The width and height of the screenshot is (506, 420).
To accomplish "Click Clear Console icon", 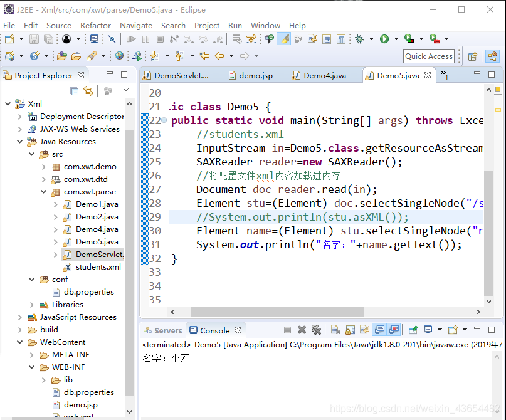I will coord(335,330).
